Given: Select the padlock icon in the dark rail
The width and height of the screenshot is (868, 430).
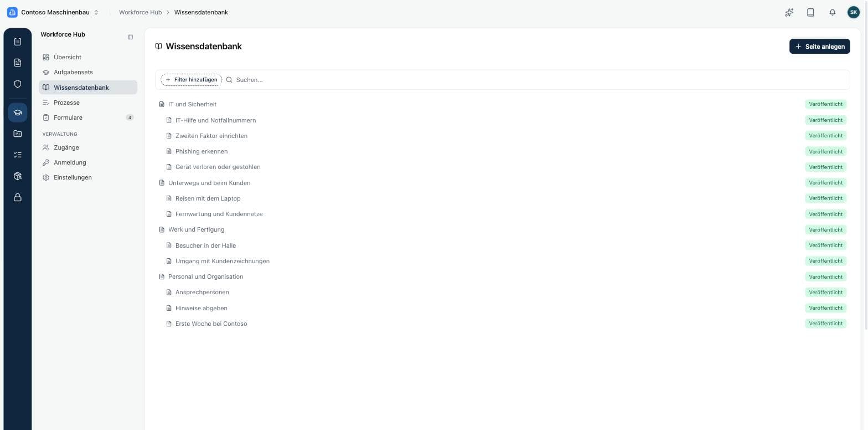Looking at the screenshot, I should pos(18,197).
